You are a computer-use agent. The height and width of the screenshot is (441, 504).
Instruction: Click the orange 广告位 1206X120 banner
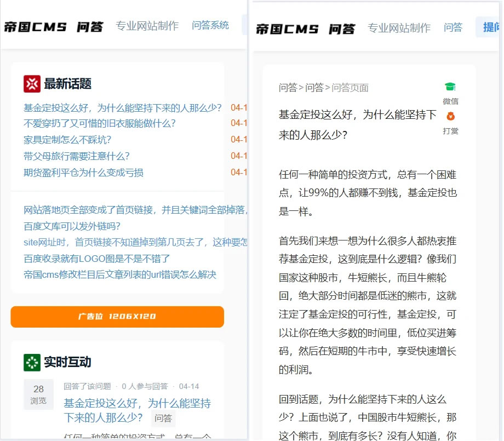coord(117,317)
